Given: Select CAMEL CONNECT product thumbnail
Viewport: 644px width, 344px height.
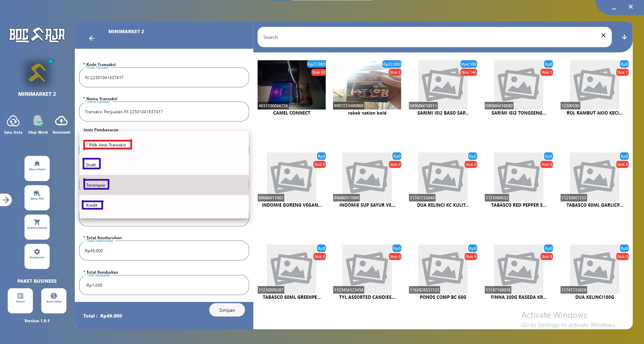Looking at the screenshot, I should pos(291,85).
